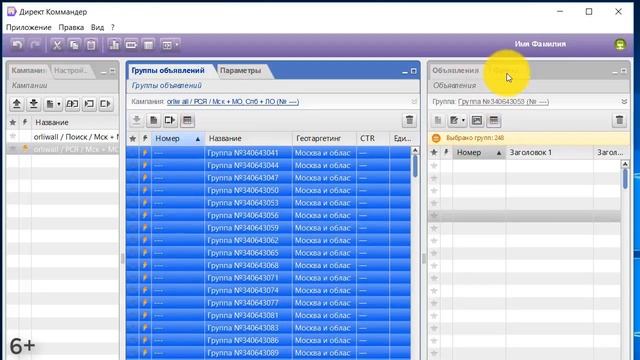This screenshot has width=640, height=360.
Task: Maximize the Кампании panel
Action: click(x=113, y=71)
